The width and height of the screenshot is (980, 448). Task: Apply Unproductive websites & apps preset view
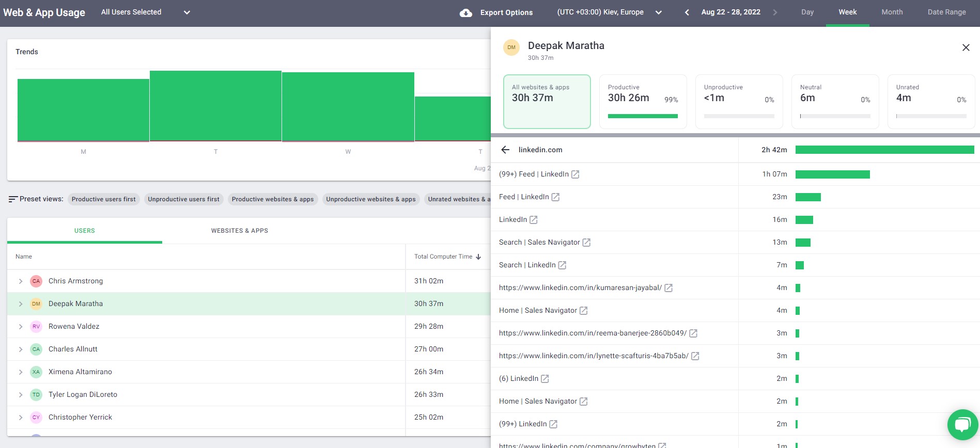(x=370, y=199)
